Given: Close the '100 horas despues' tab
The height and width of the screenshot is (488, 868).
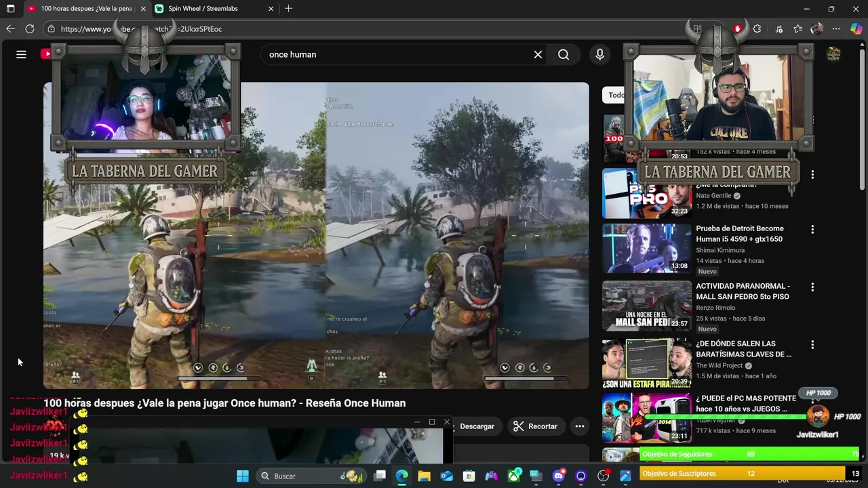Looking at the screenshot, I should tap(143, 9).
